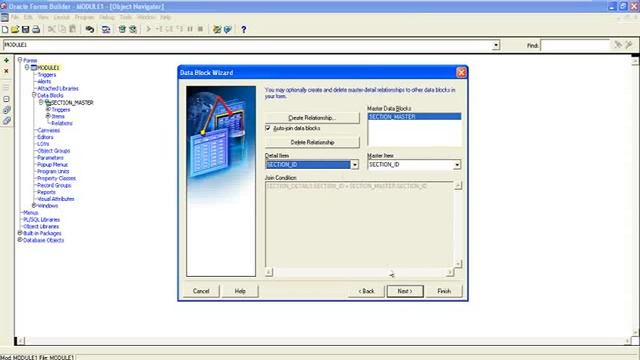
Task: Open the Tools menu
Action: coord(126,17)
